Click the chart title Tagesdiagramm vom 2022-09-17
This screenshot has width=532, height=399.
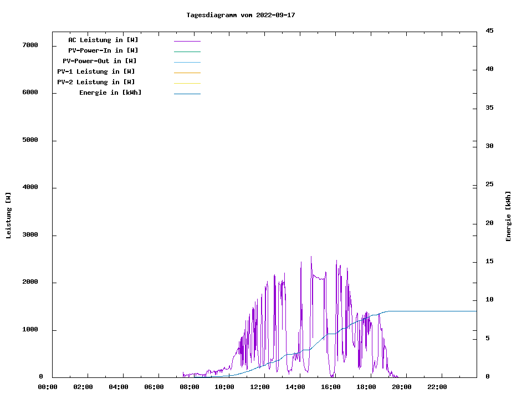241,15
